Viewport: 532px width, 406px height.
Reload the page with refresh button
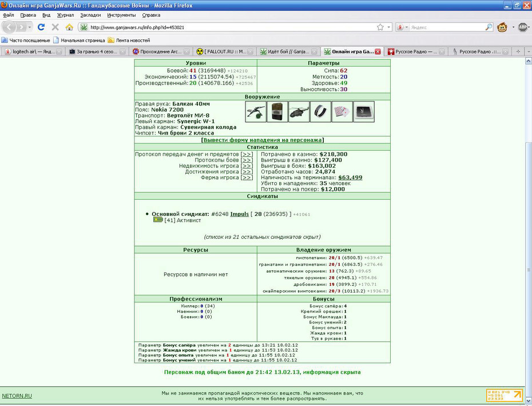coord(41,27)
